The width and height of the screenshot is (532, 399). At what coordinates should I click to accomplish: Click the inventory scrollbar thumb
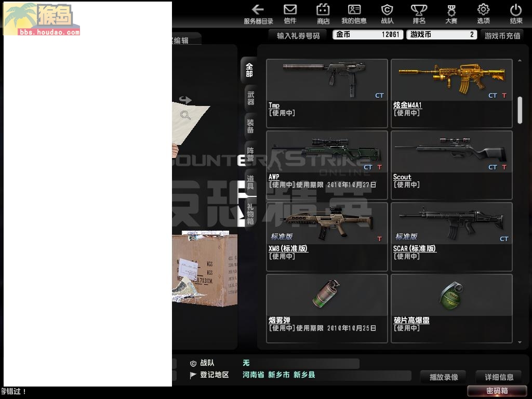520,110
